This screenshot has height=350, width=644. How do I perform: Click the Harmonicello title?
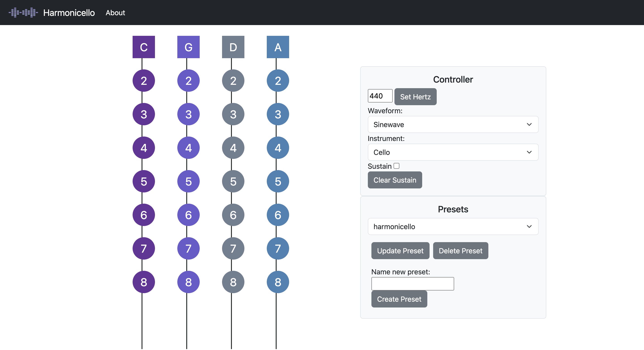(69, 13)
